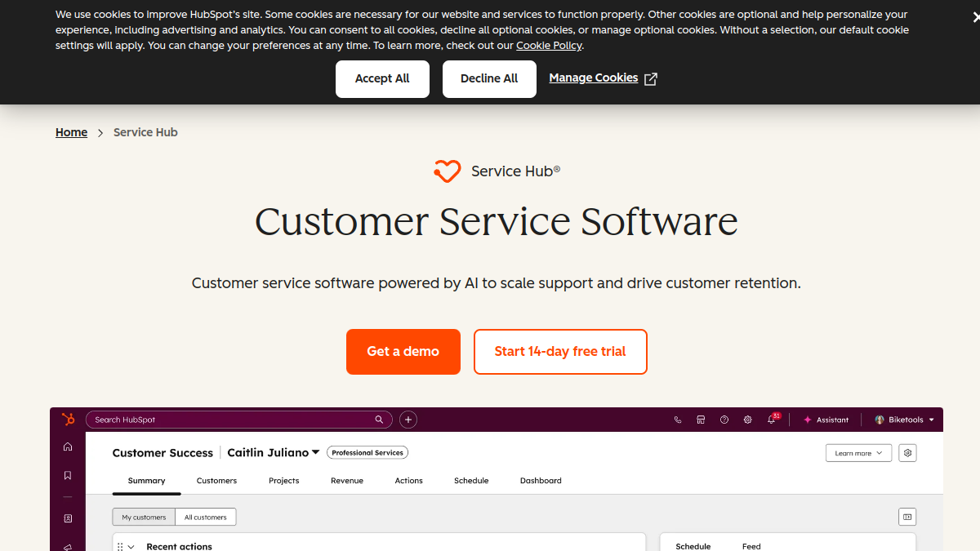Screen dimensions: 980x551
Task: Select the Feed panel tab
Action: pos(751,546)
